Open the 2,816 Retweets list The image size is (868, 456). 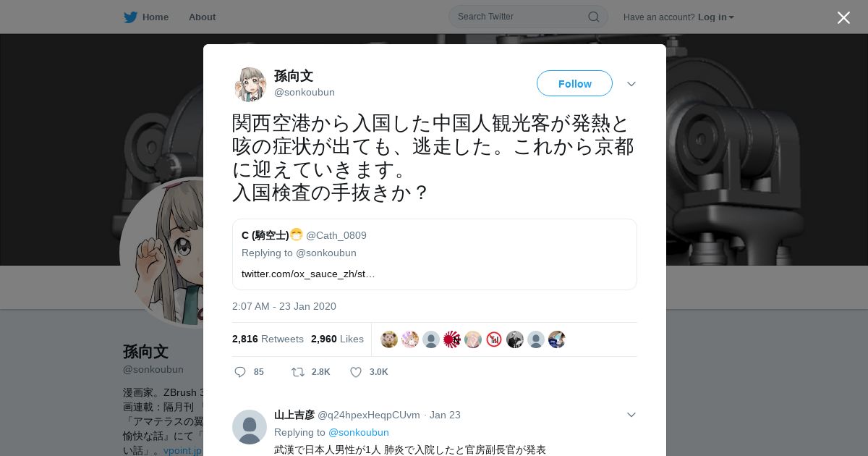(x=268, y=339)
